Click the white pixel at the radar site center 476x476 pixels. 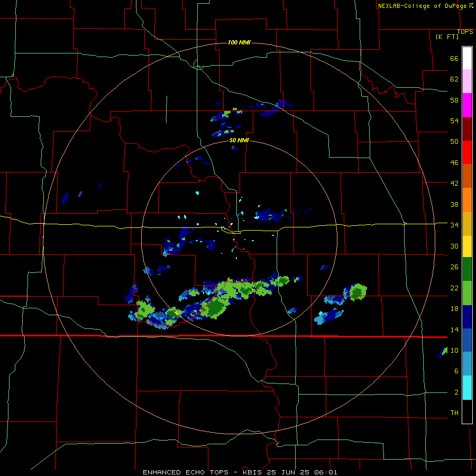(232, 224)
